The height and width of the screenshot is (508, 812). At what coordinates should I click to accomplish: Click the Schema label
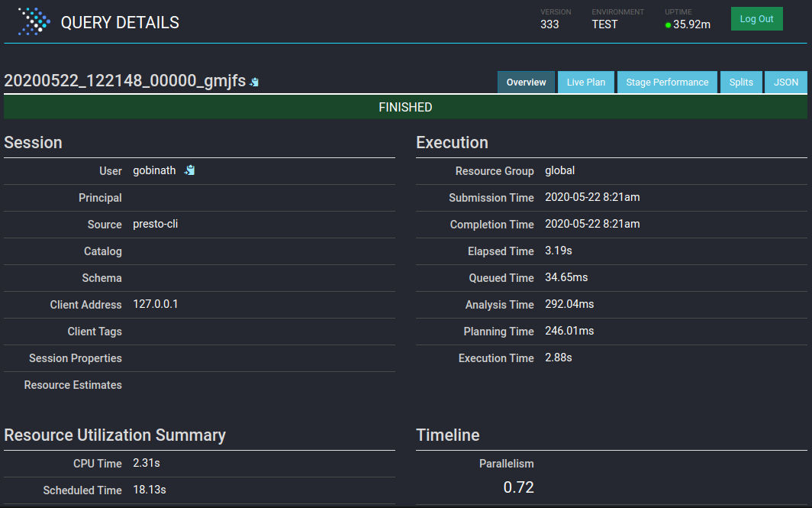coord(102,278)
